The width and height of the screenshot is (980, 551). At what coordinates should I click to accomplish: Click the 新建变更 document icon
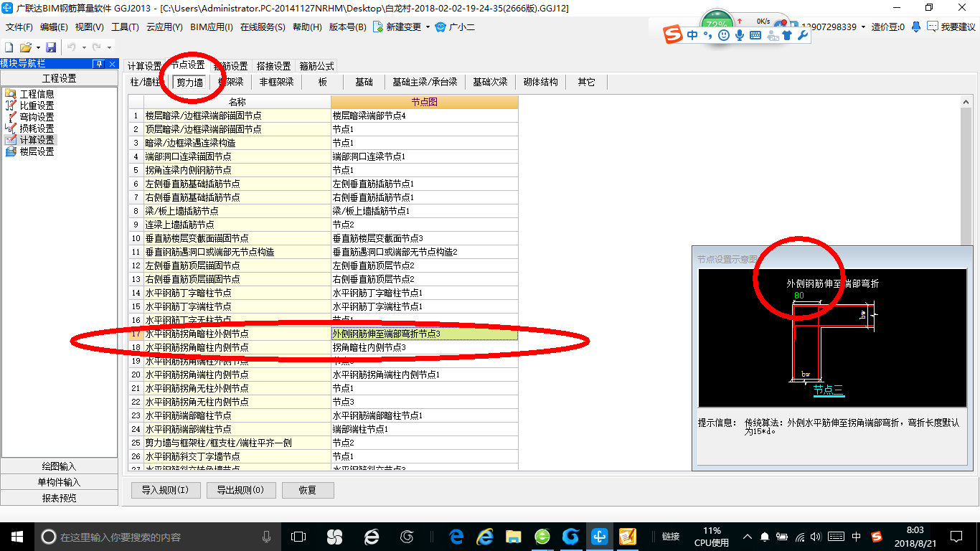[x=377, y=27]
